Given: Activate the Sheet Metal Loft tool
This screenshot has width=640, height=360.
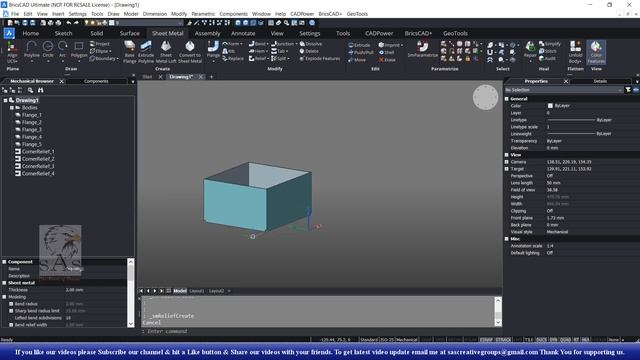Looking at the screenshot, I should tap(166, 52).
